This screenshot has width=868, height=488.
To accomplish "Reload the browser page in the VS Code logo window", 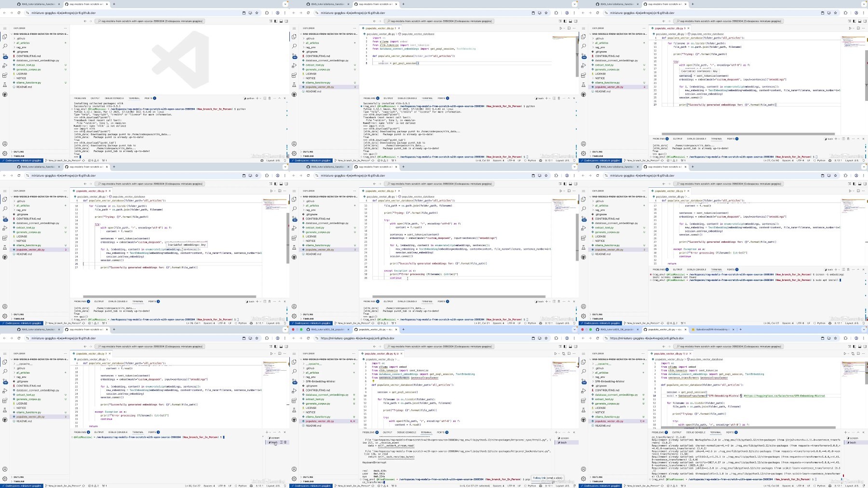I will [x=19, y=13].
